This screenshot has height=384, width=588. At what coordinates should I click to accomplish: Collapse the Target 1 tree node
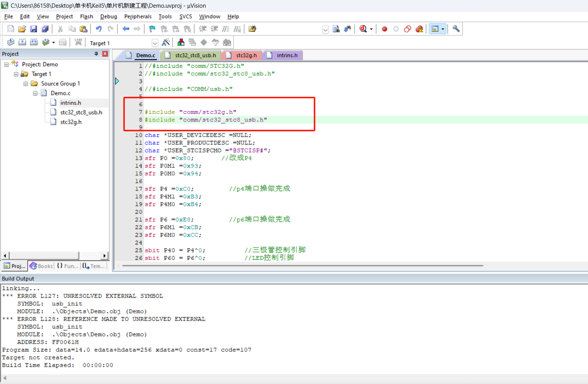tap(16, 74)
